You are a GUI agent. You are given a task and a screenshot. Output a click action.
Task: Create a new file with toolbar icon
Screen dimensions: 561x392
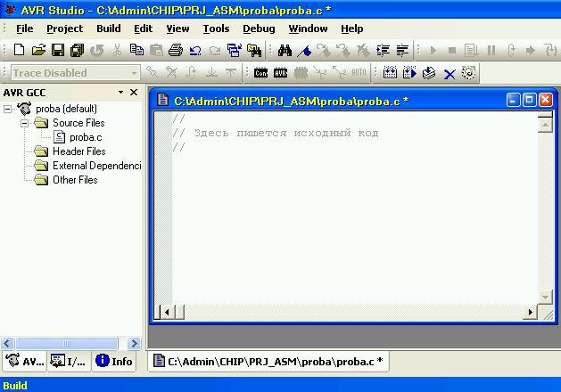[19, 50]
